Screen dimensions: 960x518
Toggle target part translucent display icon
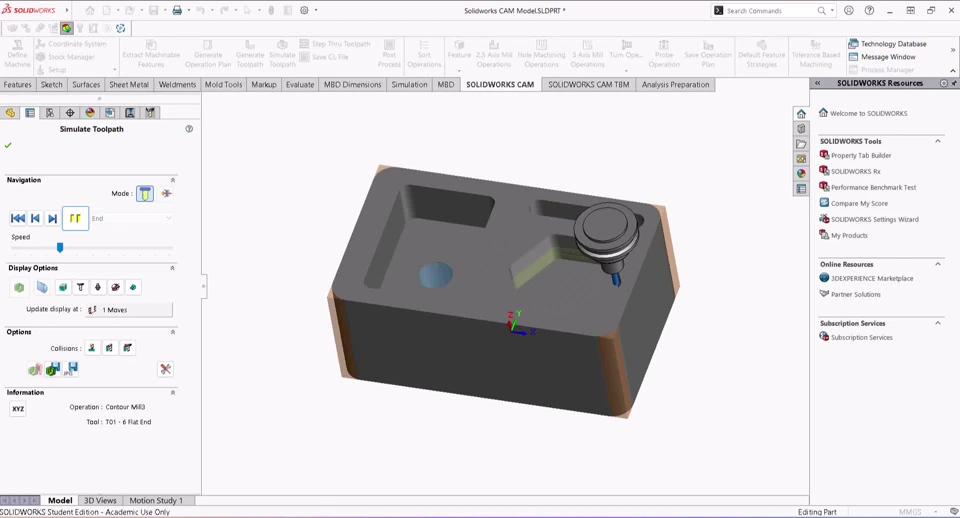pyautogui.click(x=42, y=287)
